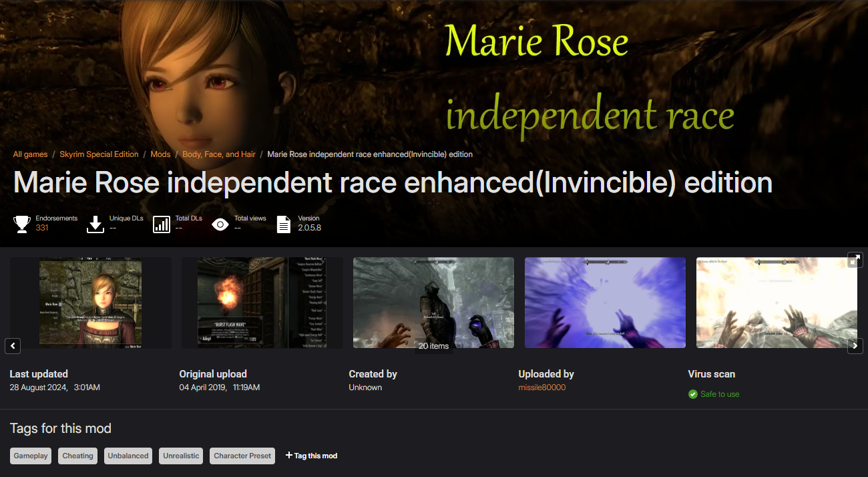
Task: Click the Total DLs bar chart icon
Action: tap(162, 224)
